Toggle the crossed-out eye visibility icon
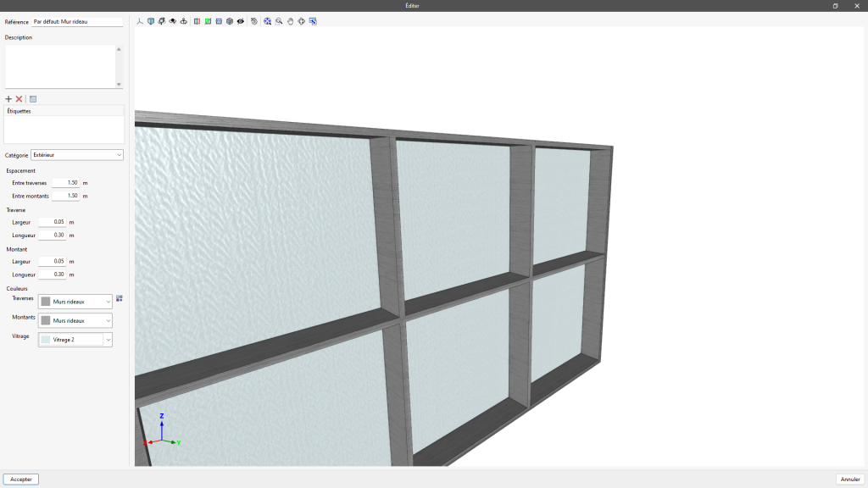868x488 pixels. (x=241, y=21)
